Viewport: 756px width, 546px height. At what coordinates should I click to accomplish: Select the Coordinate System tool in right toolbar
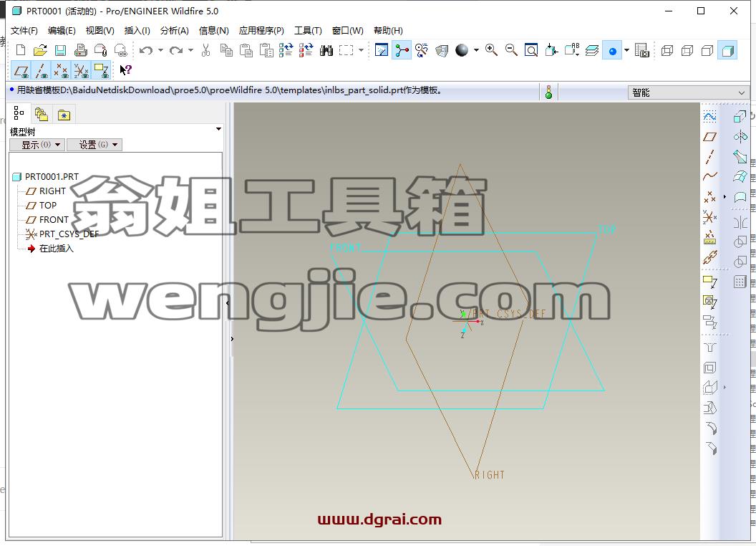[709, 217]
